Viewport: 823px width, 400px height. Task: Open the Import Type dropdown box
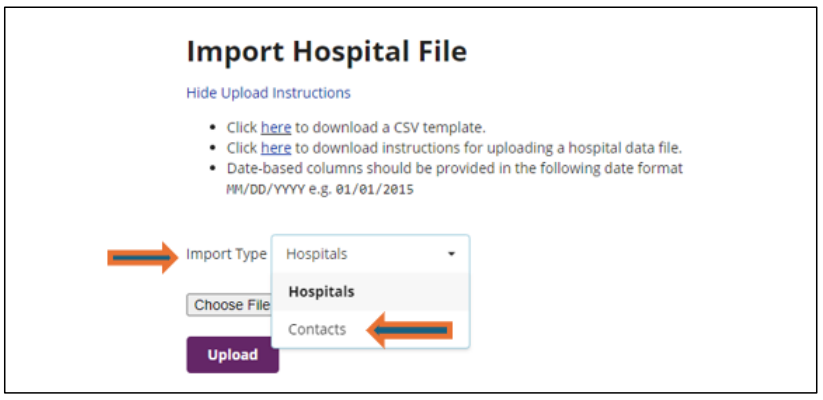click(369, 255)
